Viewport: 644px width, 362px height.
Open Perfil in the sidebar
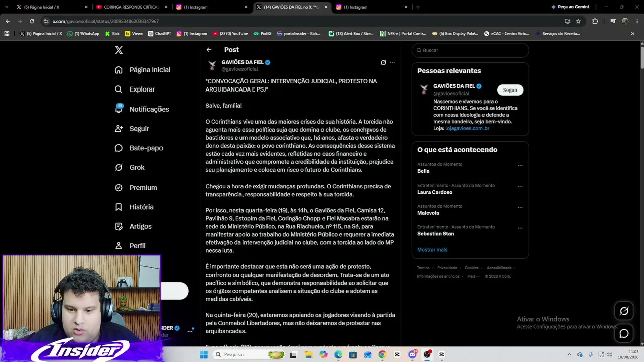tap(130, 246)
